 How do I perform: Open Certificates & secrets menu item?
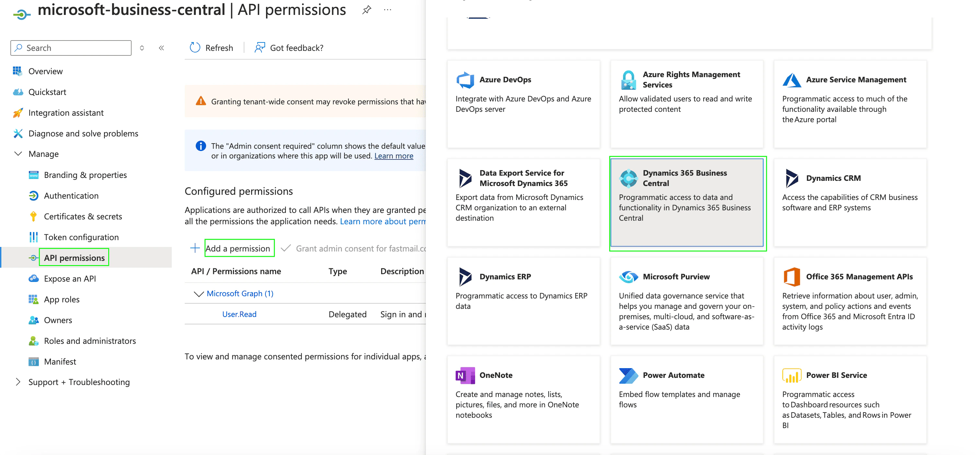point(83,216)
